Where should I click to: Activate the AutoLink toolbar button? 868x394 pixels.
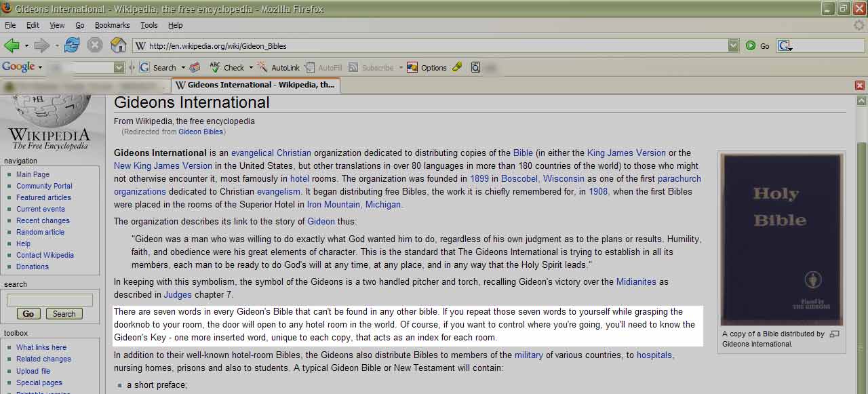tap(278, 67)
